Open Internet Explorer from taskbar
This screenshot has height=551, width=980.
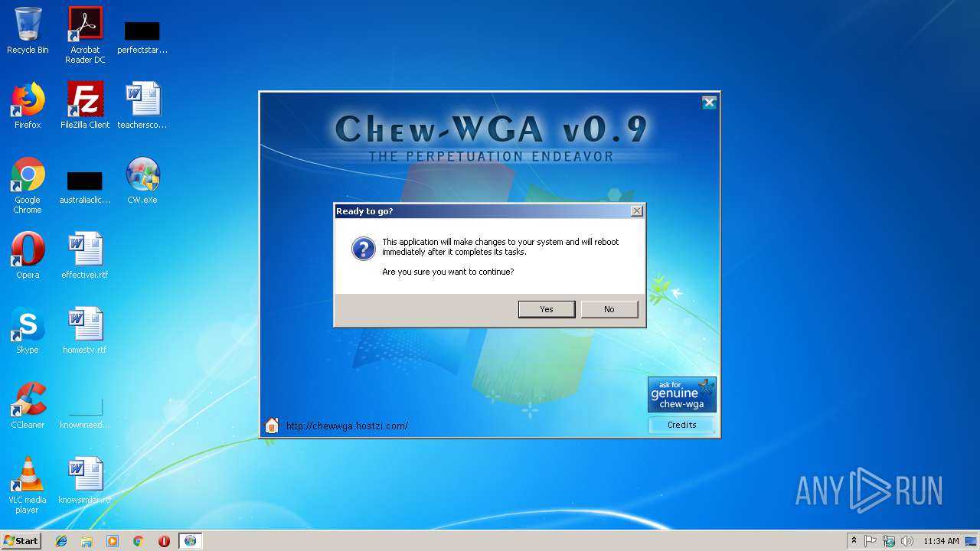point(61,541)
